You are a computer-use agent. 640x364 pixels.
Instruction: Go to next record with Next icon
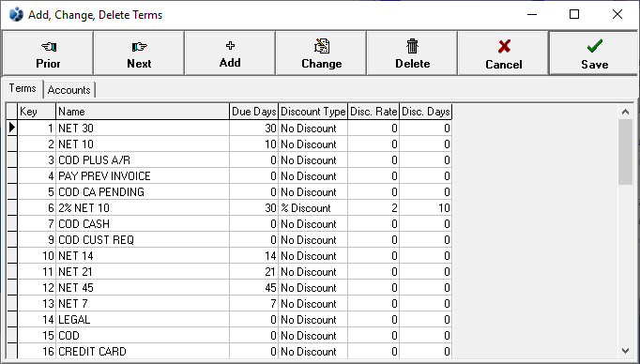pyautogui.click(x=139, y=47)
